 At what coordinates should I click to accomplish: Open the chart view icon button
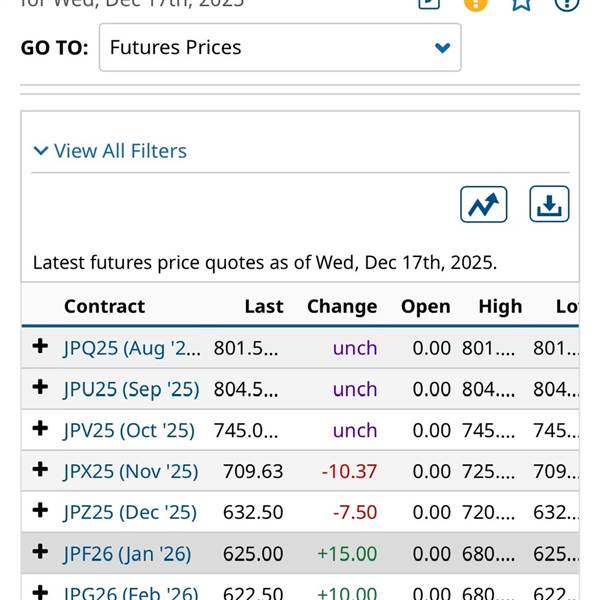pos(484,204)
